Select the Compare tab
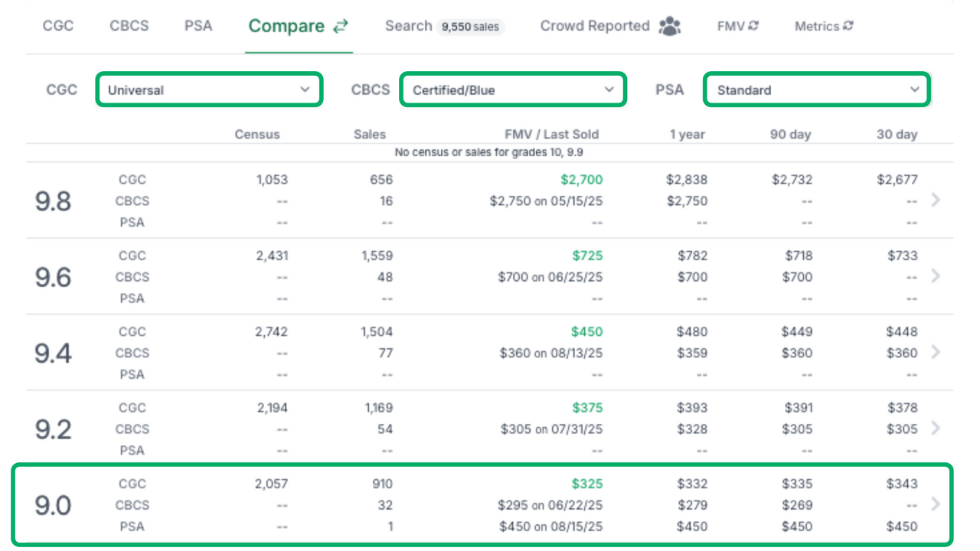The width and height of the screenshot is (980, 551). [299, 26]
